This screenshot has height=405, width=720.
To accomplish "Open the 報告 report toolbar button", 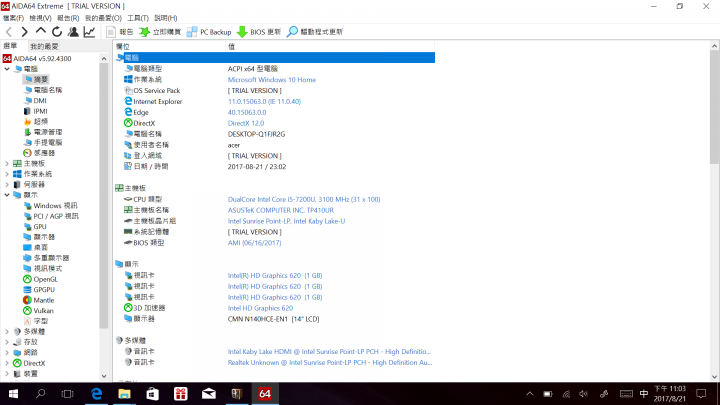I will click(119, 32).
